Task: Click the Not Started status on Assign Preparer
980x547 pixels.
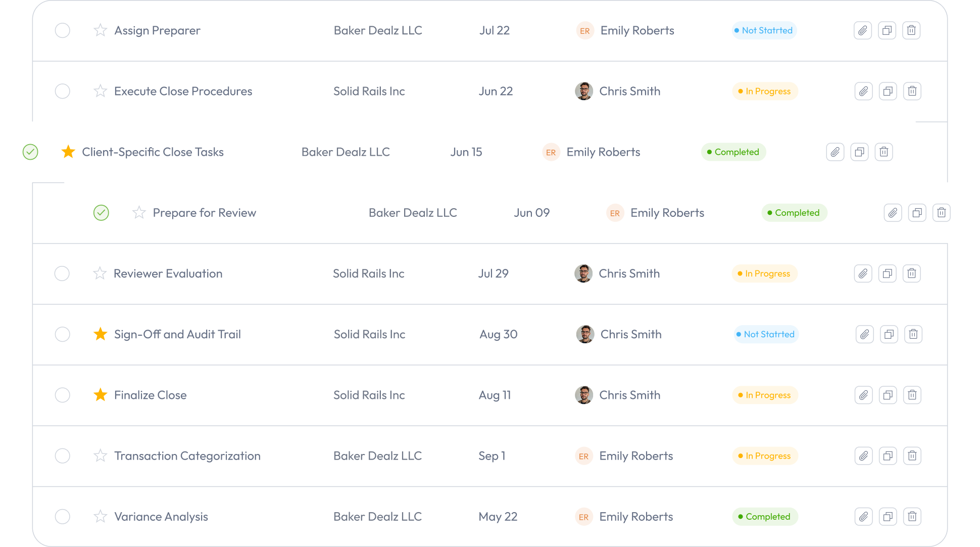Action: (x=764, y=30)
